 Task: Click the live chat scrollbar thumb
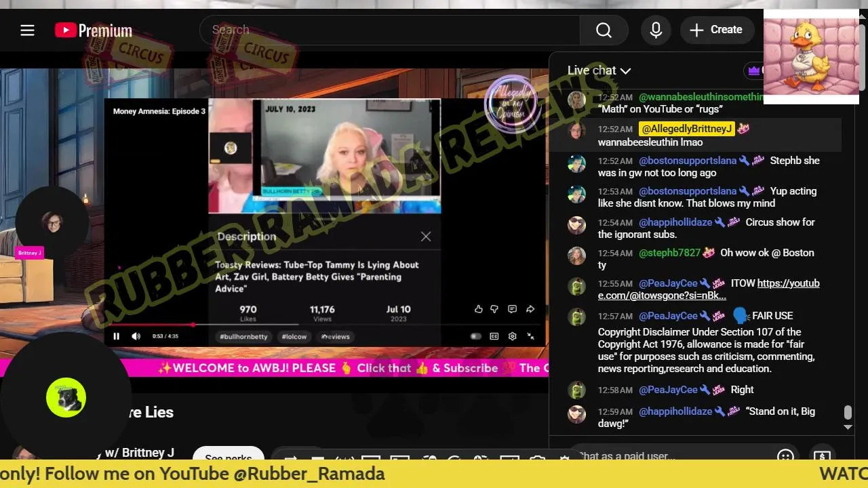(847, 413)
